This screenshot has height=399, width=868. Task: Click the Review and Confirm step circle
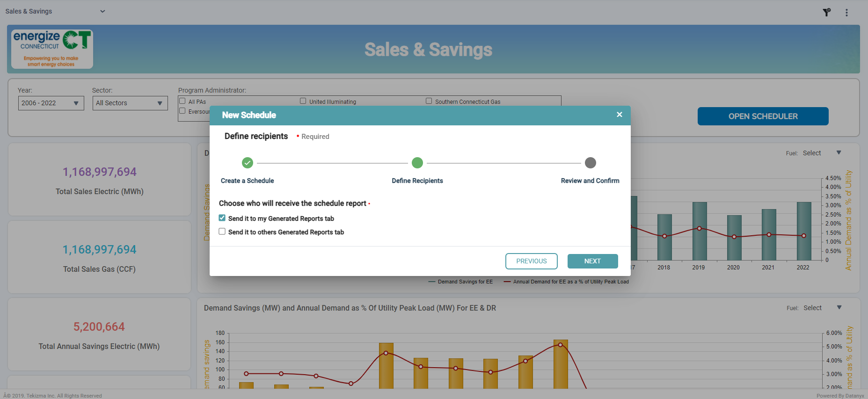(x=590, y=163)
